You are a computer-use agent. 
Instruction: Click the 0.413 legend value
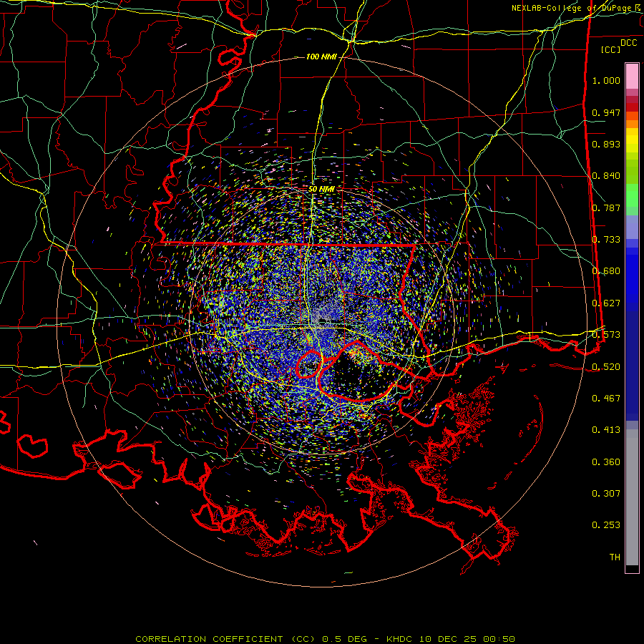point(606,430)
